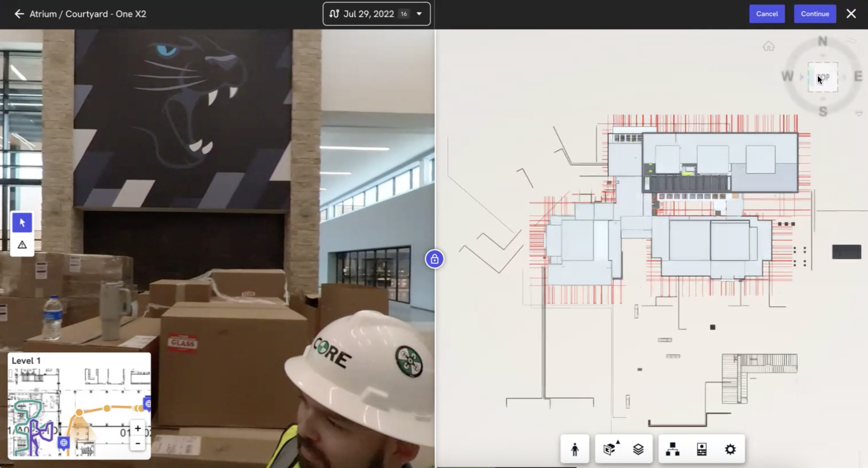
Task: Activate first-person walk mode
Action: click(x=575, y=449)
